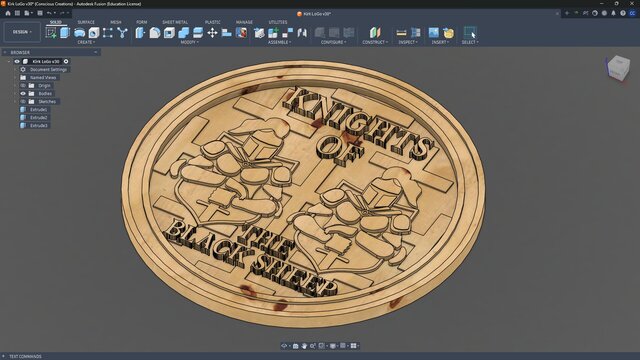
Task: Open the Configure dropdown menu
Action: point(333,42)
